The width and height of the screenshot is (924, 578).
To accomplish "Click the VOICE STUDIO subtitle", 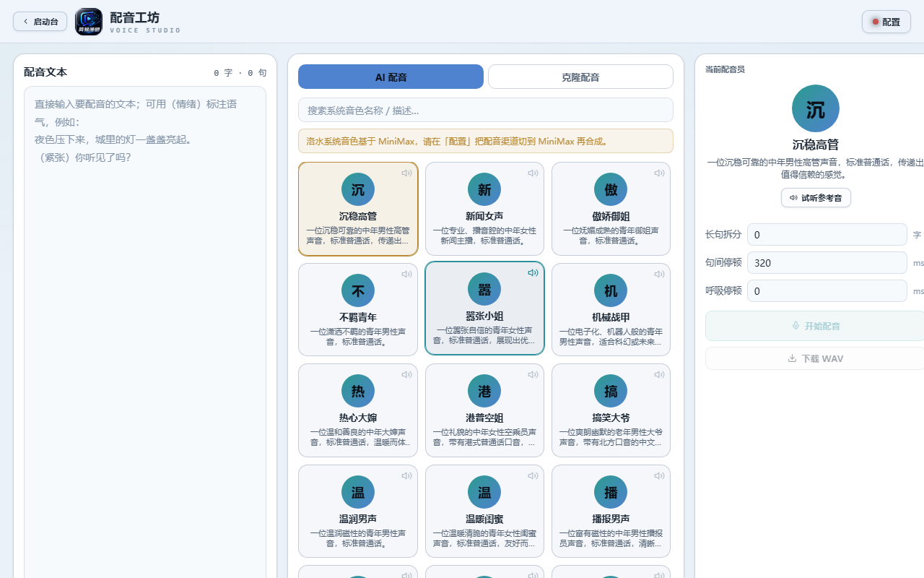I will pyautogui.click(x=145, y=30).
